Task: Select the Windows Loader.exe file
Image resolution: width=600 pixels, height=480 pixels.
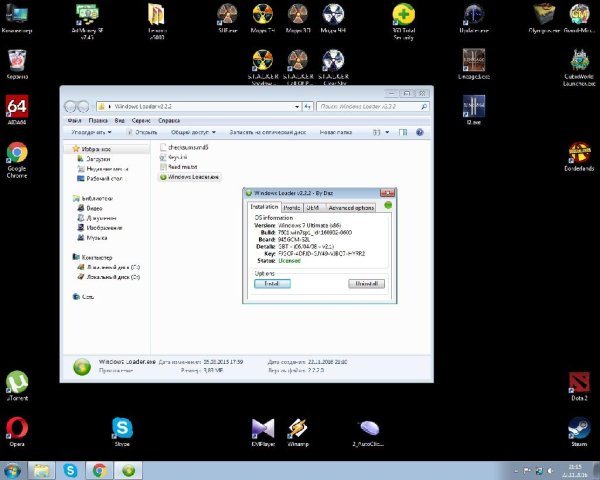Action: coord(189,177)
